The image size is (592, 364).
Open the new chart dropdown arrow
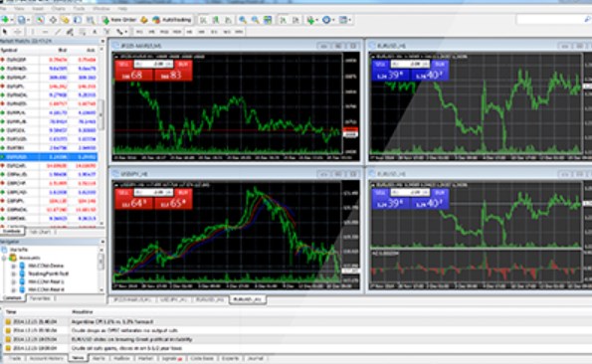click(x=12, y=20)
